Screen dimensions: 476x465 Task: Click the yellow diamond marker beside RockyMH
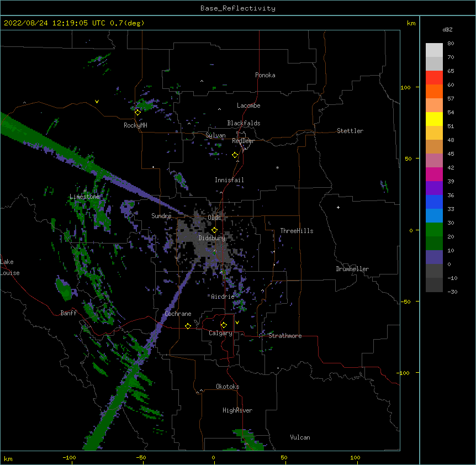click(x=137, y=112)
